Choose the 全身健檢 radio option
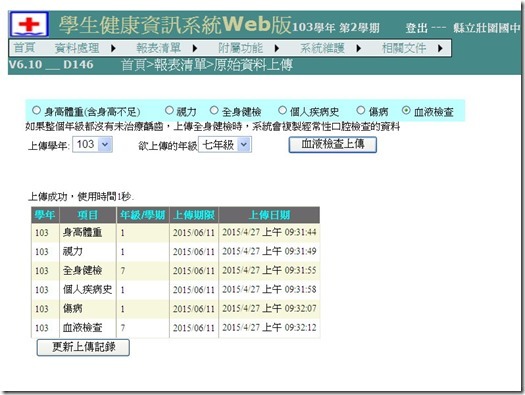Viewport: 525px width, 395px height. click(214, 110)
